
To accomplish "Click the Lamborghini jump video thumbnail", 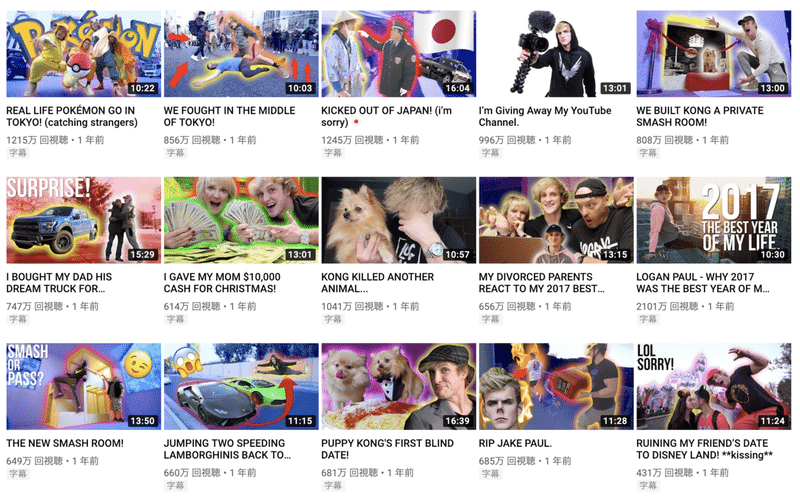I will (x=241, y=386).
